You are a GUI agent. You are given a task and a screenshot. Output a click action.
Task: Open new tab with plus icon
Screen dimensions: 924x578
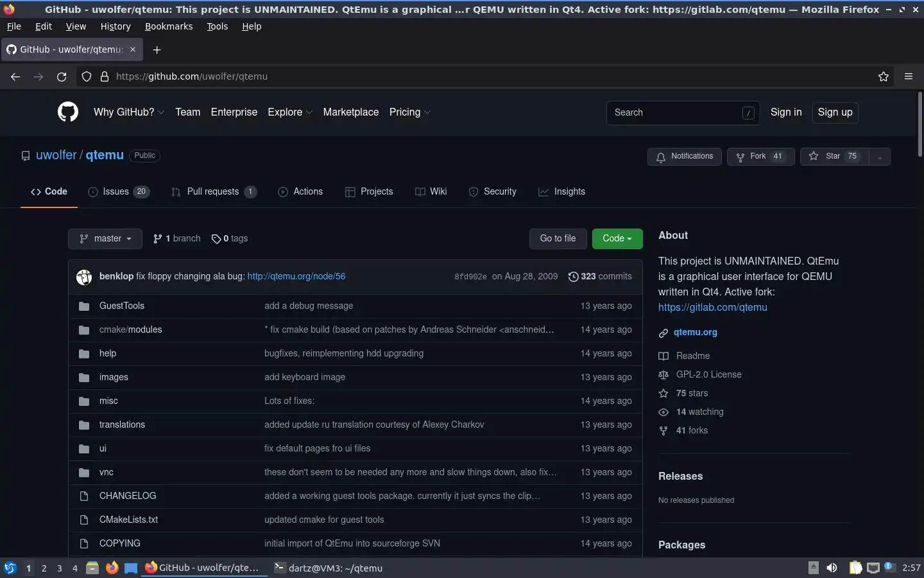[157, 49]
